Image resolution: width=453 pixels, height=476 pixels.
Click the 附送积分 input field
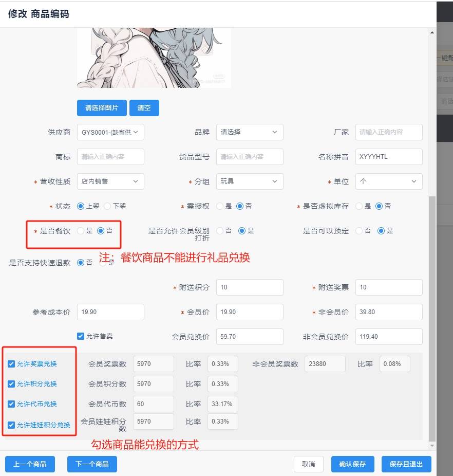(250, 287)
